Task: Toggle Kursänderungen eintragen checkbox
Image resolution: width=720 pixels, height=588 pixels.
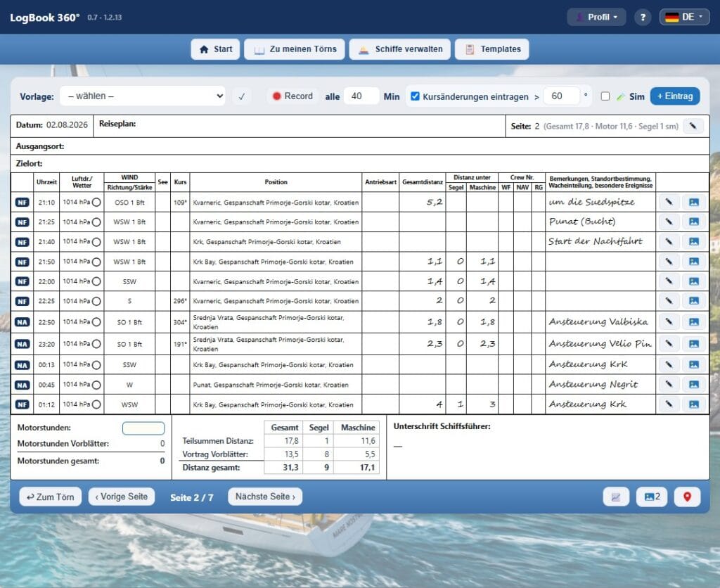Action: pos(415,96)
